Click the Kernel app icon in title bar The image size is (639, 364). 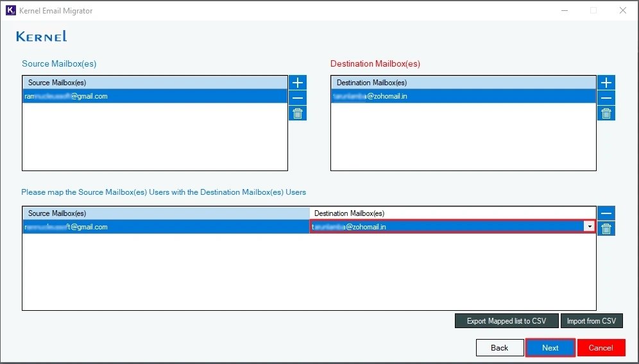point(10,10)
